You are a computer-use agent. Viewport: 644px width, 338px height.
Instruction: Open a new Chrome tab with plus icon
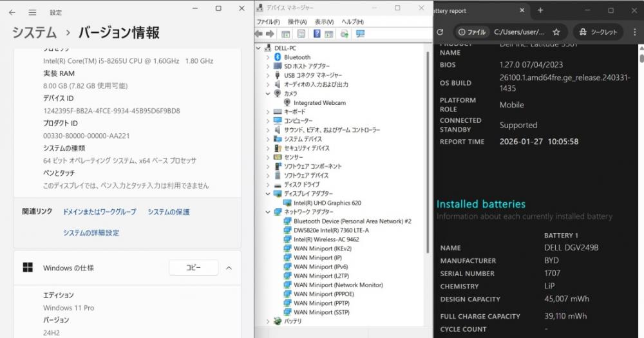540,11
